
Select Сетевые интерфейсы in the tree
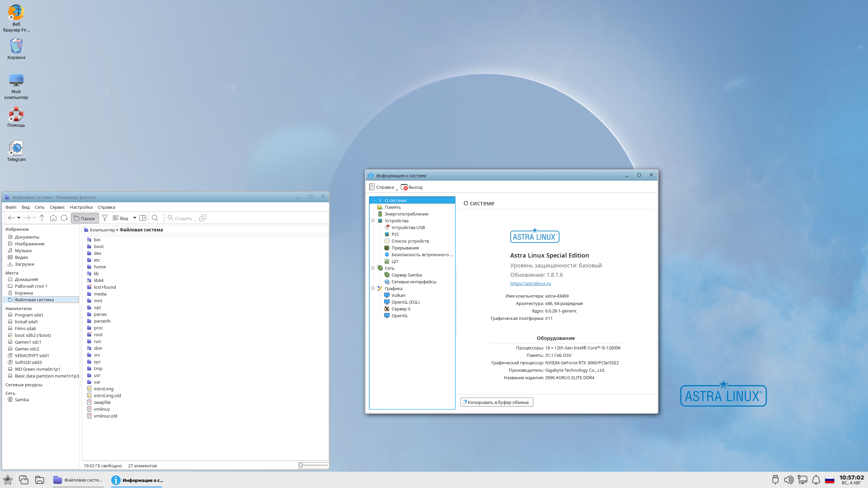414,282
